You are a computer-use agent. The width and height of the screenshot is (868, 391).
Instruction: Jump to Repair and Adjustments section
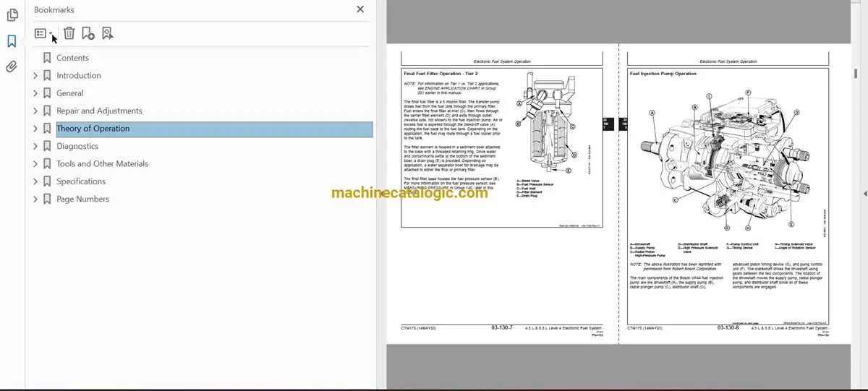click(x=99, y=111)
